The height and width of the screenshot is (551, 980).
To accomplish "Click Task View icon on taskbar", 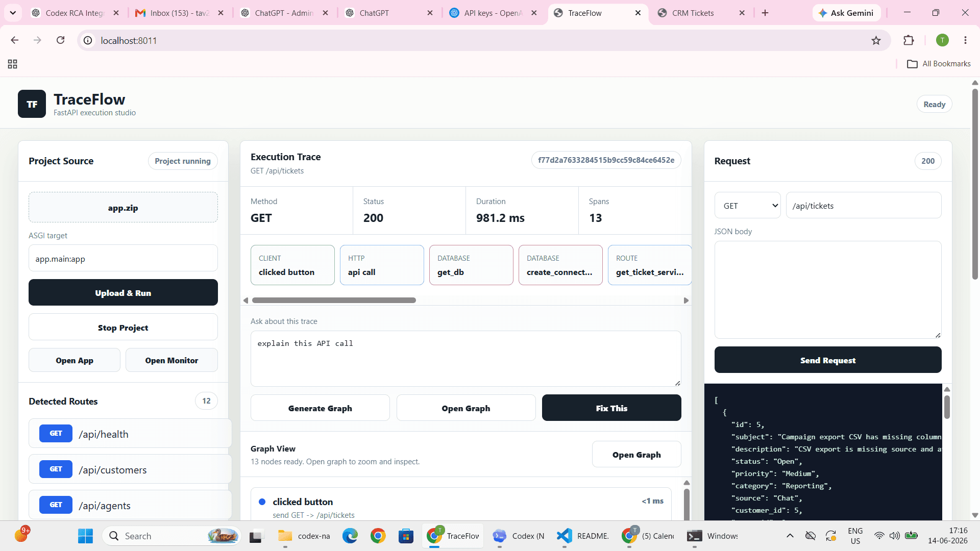I will point(256,536).
